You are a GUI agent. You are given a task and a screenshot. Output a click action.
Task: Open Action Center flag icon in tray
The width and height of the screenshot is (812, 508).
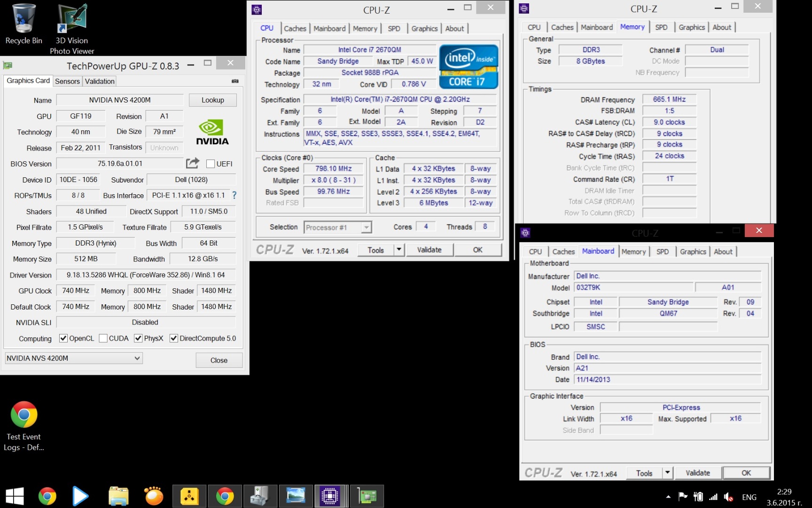pos(683,497)
